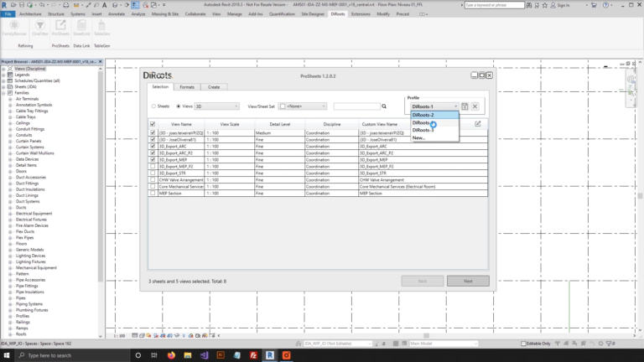Image resolution: width=644 pixels, height=362 pixels.
Task: Click the Next button in ProSheets
Action: click(x=468, y=282)
